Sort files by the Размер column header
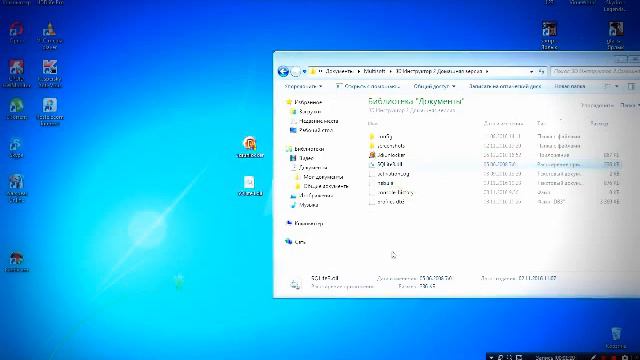The height and width of the screenshot is (360, 640). (599, 123)
